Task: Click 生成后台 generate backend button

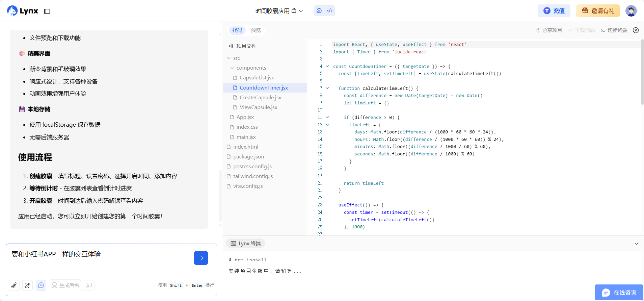Action: coord(65,285)
